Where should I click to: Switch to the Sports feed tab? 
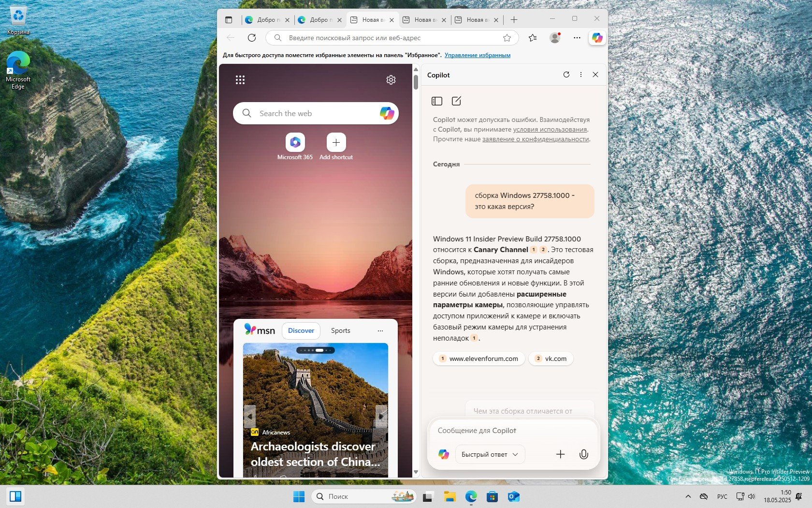point(341,330)
